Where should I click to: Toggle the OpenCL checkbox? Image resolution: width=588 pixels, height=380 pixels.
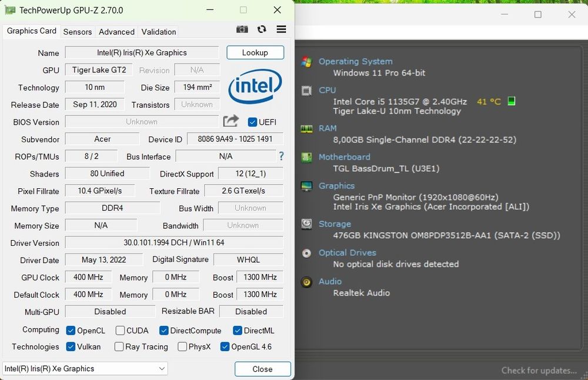click(71, 331)
